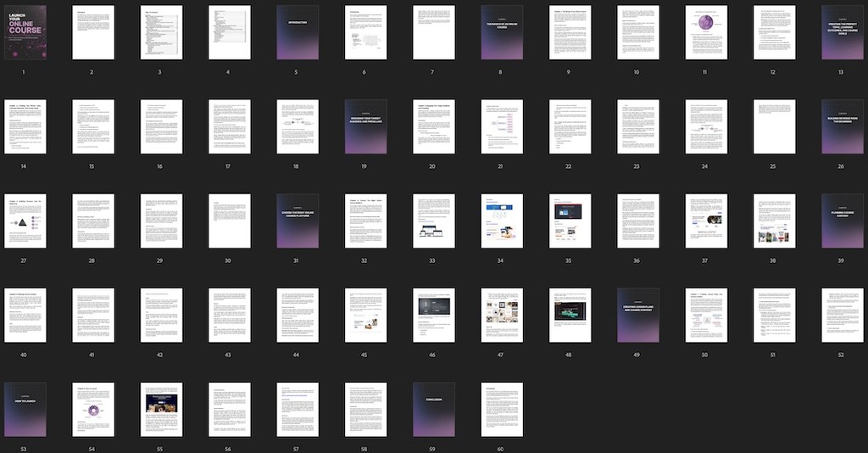This screenshot has width=868, height=453.
Task: Select page 34 with the blue platform screenshot
Action: [502, 221]
